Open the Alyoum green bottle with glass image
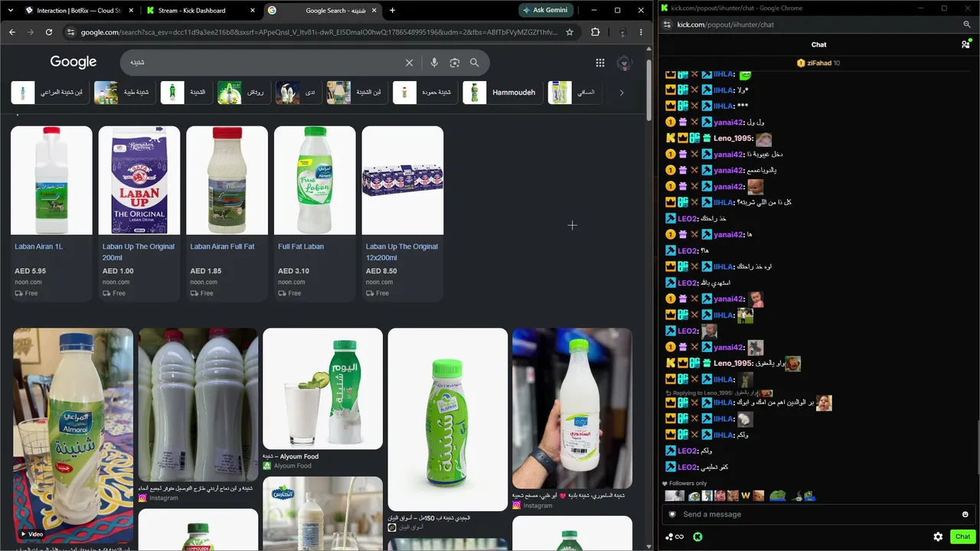Screen dimensions: 980x551 coord(322,389)
